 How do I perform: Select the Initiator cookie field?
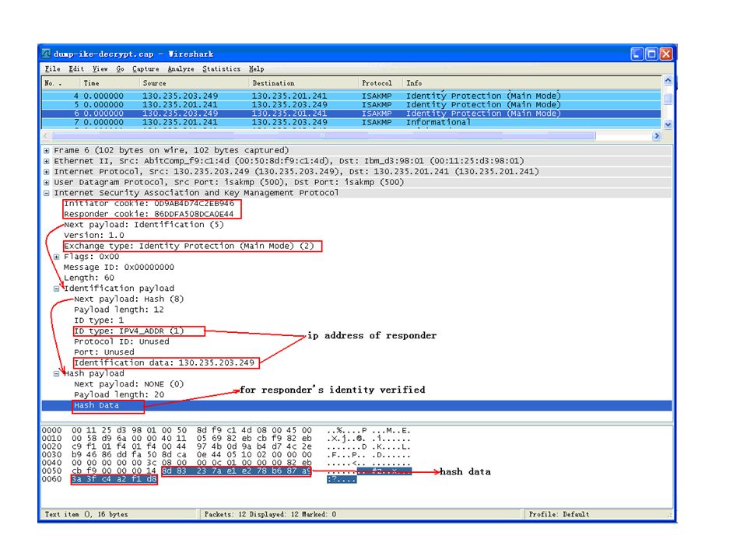149,204
